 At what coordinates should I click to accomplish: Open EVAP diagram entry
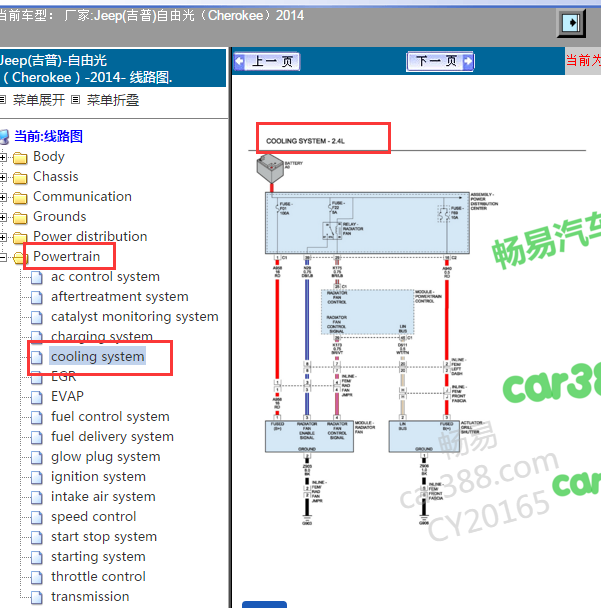(67, 396)
